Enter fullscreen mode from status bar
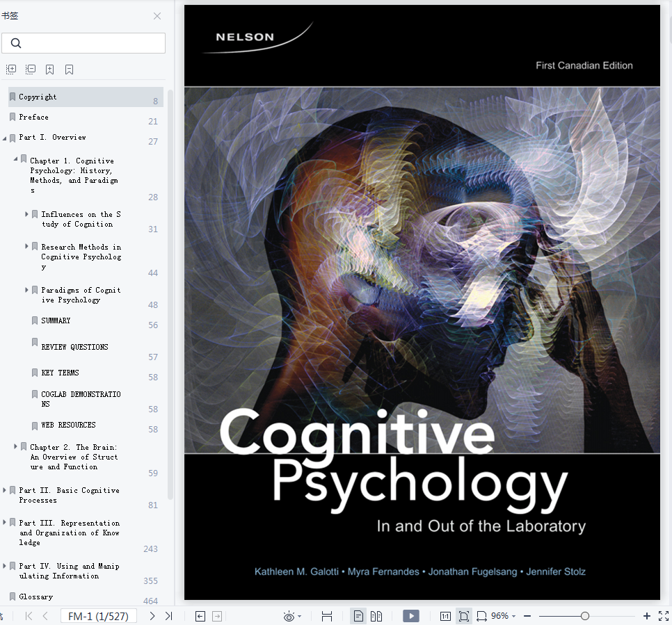Screen dimensions: 672x625 (x=663, y=616)
